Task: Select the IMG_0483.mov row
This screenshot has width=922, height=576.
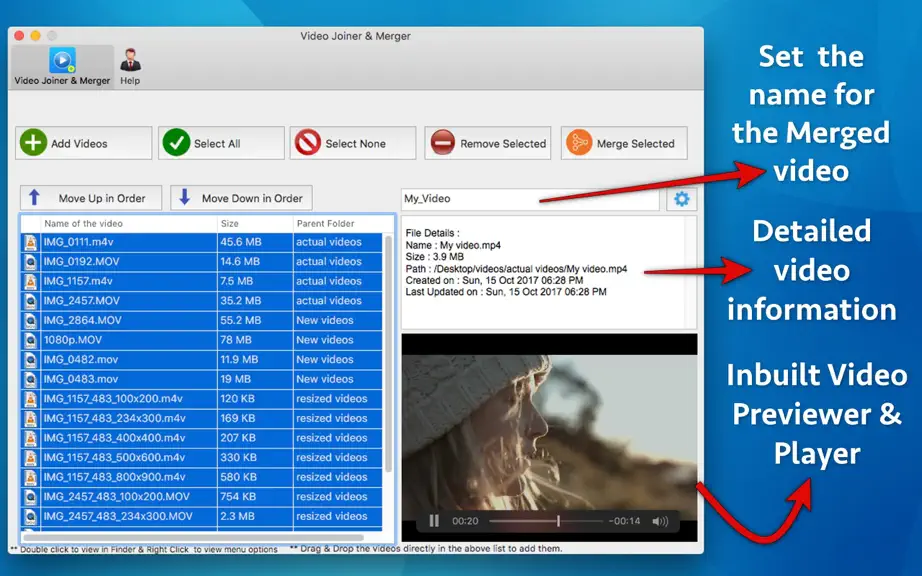Action: tap(202, 379)
